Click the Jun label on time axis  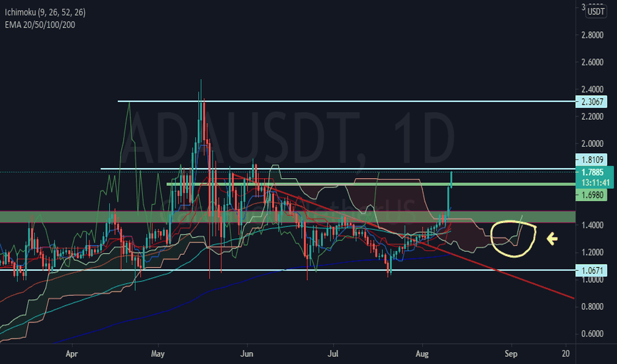246,354
